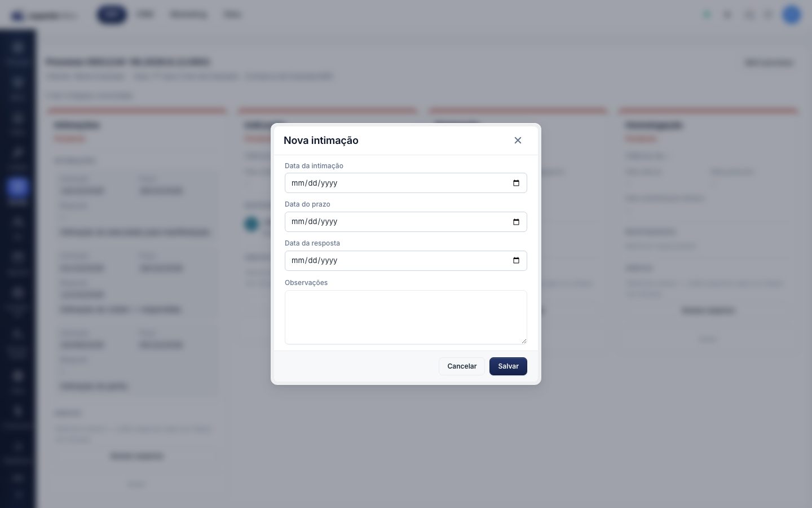The height and width of the screenshot is (508, 812).
Task: Select month segment in Data da resposta
Action: click(x=298, y=260)
